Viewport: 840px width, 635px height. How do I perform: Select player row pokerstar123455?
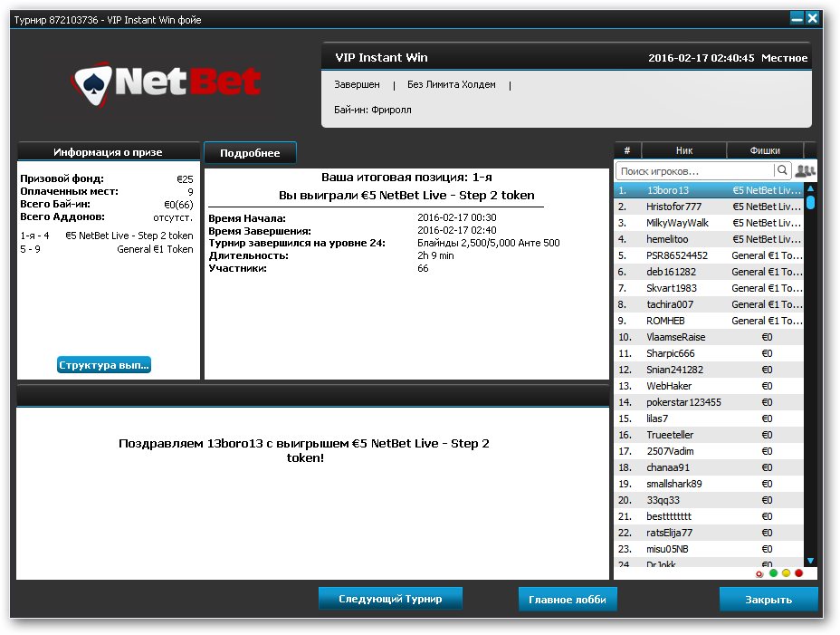point(709,402)
